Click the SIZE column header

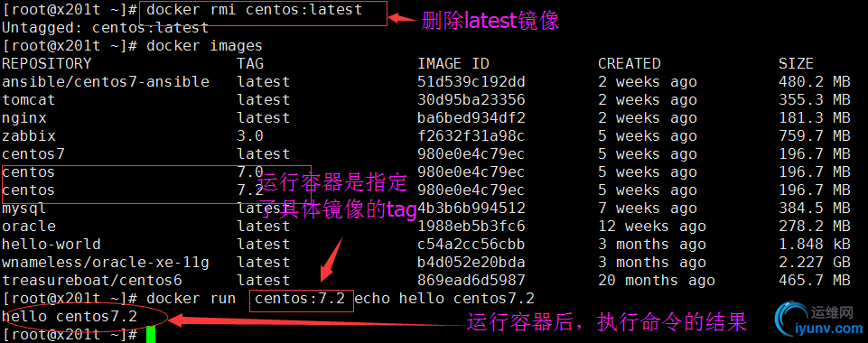pos(796,63)
